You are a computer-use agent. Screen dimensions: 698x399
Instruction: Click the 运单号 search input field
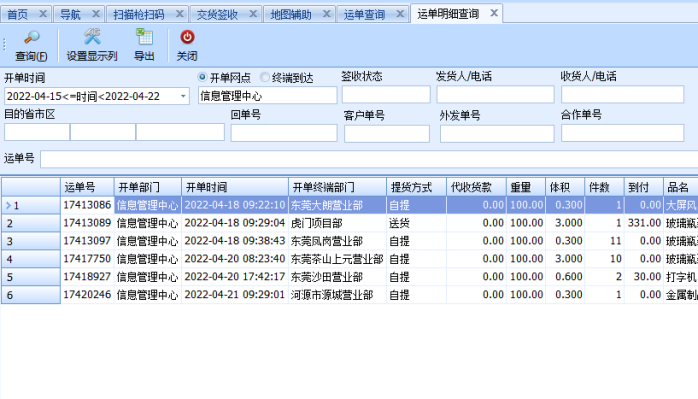coord(369,159)
